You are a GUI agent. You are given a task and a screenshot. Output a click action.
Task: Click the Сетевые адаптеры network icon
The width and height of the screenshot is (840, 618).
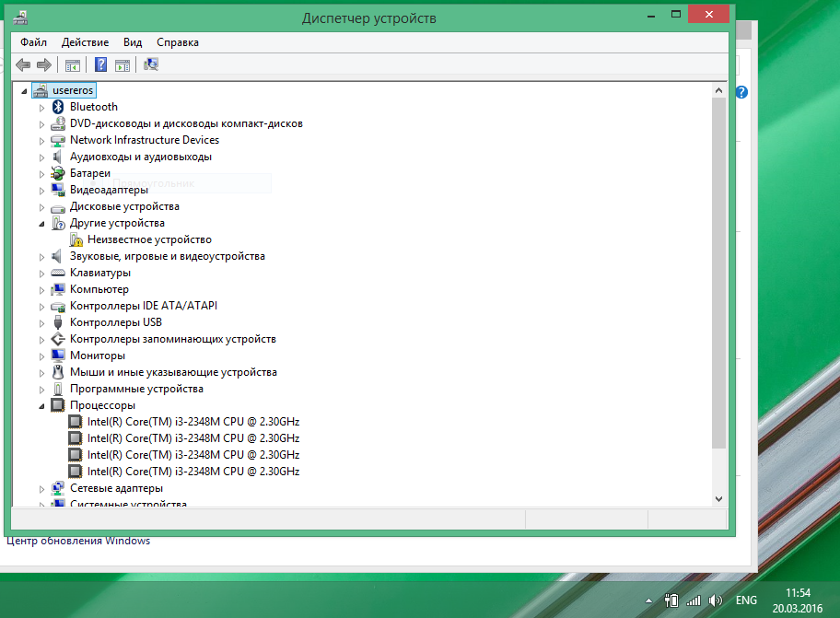pos(58,488)
